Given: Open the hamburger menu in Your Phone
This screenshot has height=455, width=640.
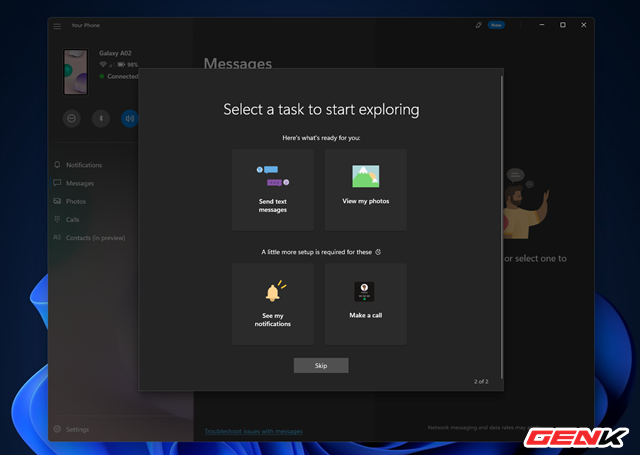Looking at the screenshot, I should 57,26.
